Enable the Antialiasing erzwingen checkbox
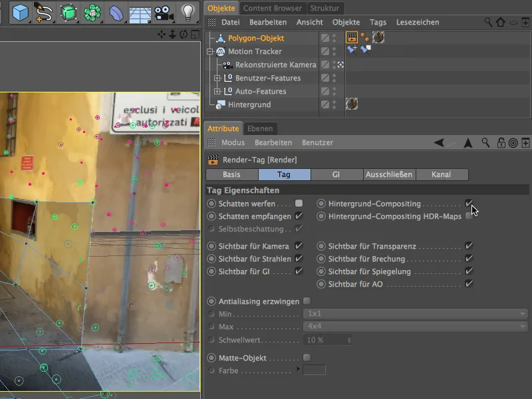Viewport: 532px width, 399px height. (x=307, y=301)
